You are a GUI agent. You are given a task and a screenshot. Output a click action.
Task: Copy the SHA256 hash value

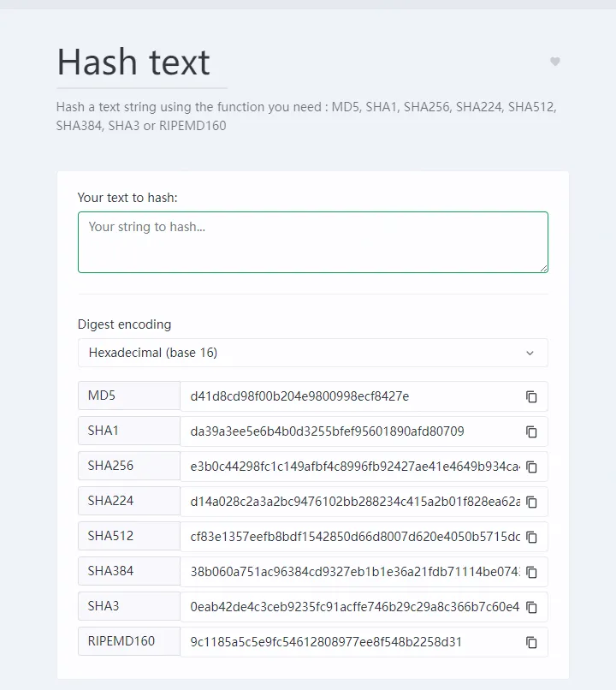(531, 467)
